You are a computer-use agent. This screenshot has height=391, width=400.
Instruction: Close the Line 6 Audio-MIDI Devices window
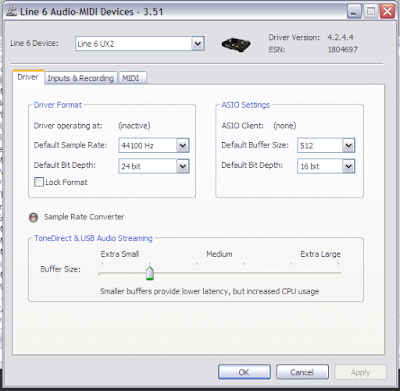point(388,12)
